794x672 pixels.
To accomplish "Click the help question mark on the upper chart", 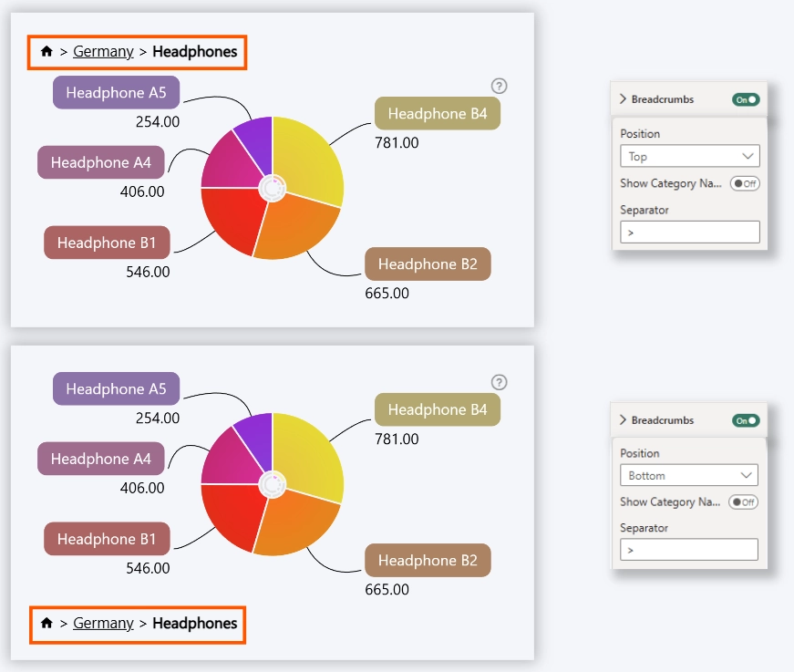I will [x=499, y=86].
